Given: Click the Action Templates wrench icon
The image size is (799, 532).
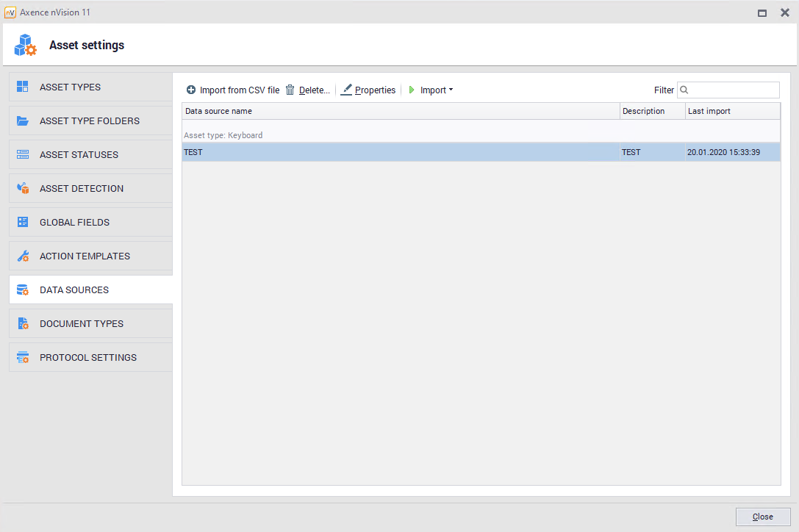Looking at the screenshot, I should (23, 256).
